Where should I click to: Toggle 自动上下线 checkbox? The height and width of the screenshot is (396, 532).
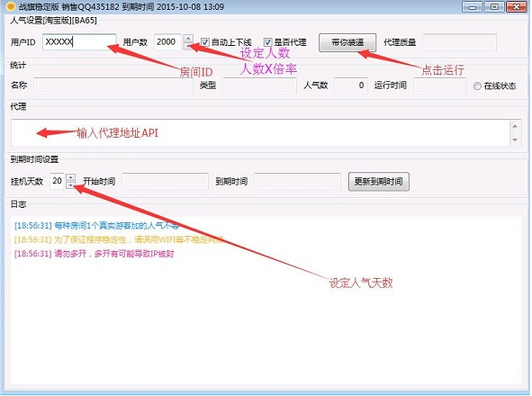[204, 42]
